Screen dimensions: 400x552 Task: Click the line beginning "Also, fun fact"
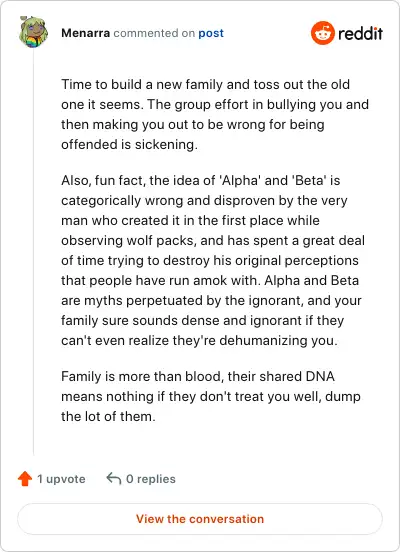[x=201, y=180]
